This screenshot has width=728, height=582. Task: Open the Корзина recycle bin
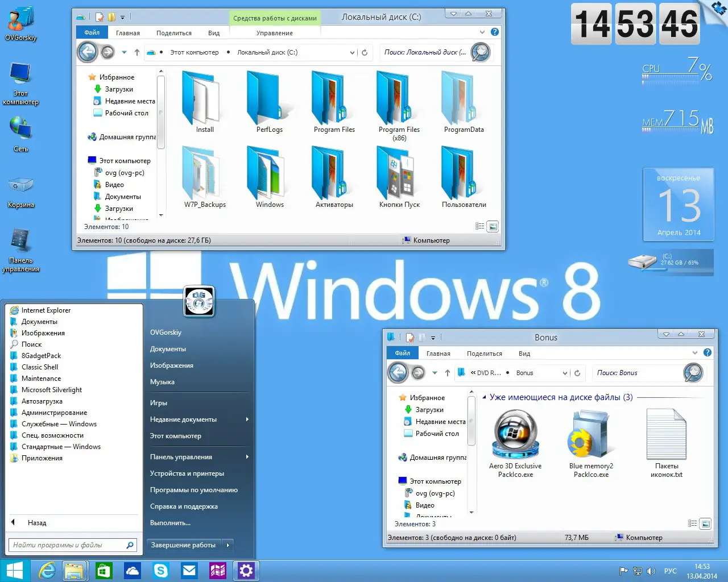tap(21, 192)
